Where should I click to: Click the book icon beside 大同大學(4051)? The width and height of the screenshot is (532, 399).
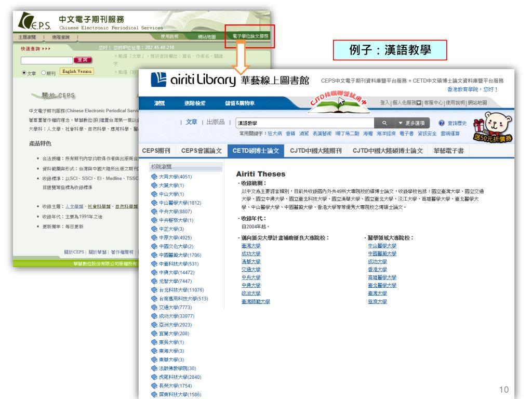coord(154,177)
